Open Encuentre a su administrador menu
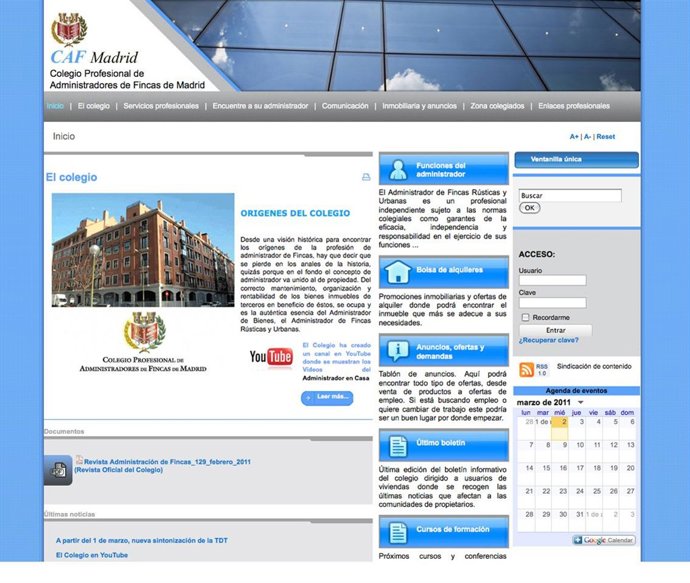The width and height of the screenshot is (690, 583). click(x=260, y=106)
